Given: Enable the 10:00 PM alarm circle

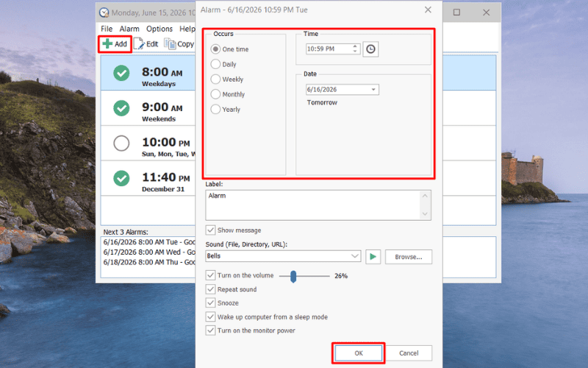Looking at the screenshot, I should coord(121,143).
